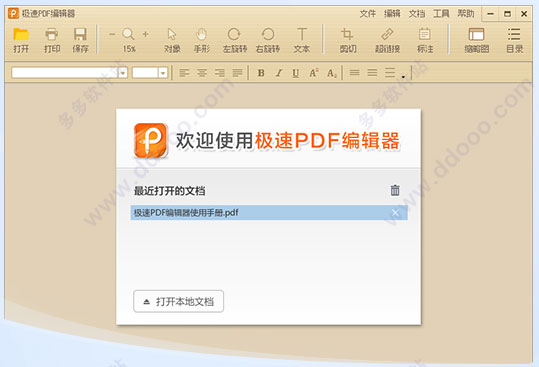Print the document using the printer icon
This screenshot has width=539, height=367.
pyautogui.click(x=52, y=40)
